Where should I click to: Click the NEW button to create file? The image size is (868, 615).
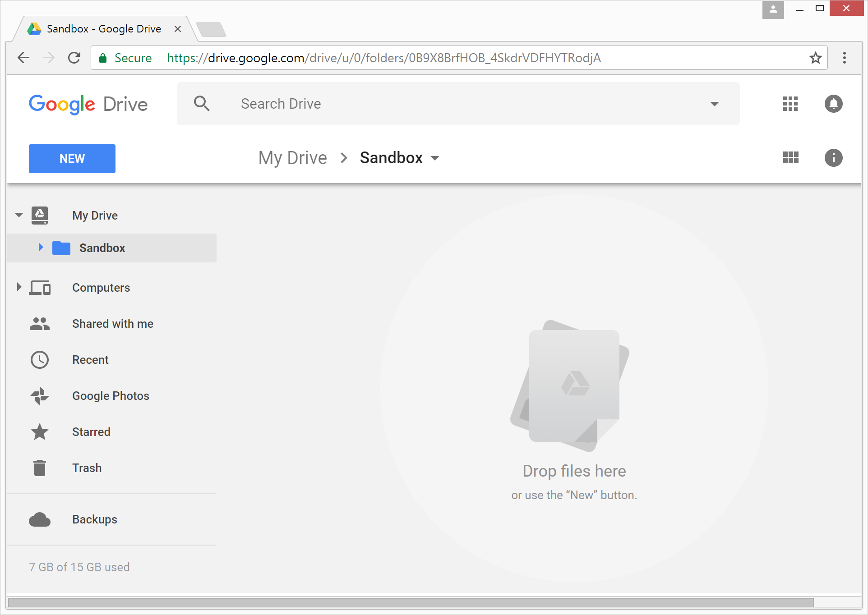[x=72, y=158]
